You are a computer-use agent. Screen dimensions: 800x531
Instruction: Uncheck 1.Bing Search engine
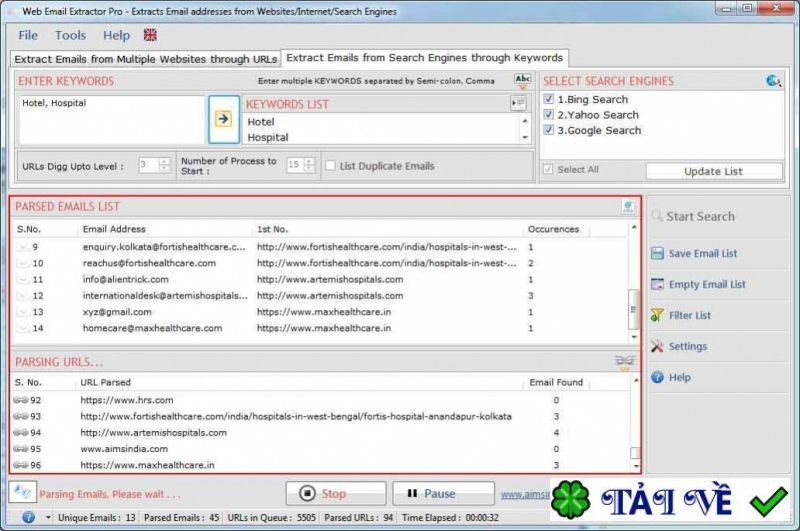point(548,99)
